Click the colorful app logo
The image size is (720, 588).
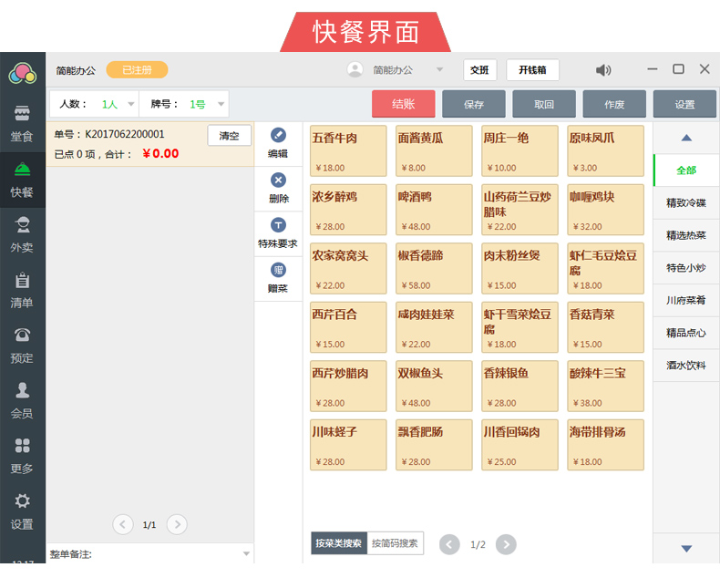23,73
